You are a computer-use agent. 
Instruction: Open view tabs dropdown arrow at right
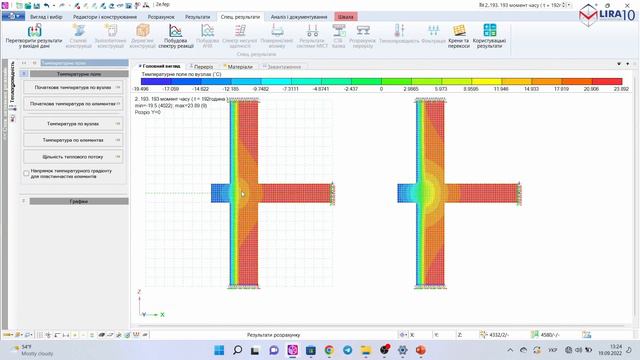point(619,64)
